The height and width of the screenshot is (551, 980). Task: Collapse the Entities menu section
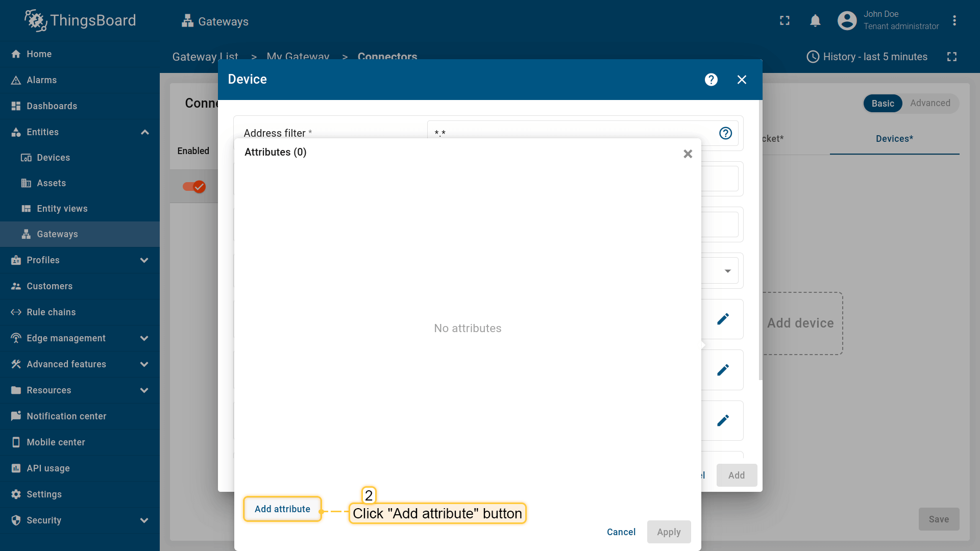(x=144, y=132)
